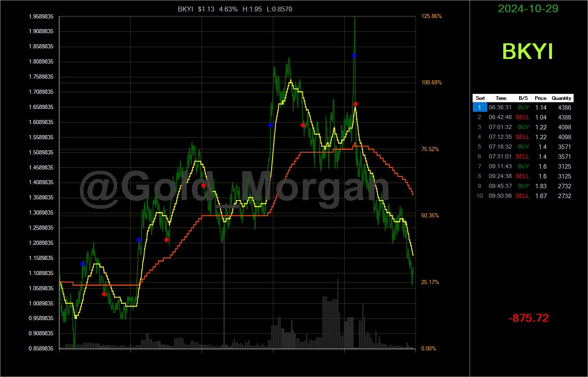Click the BKYI chart title header text

coord(235,9)
